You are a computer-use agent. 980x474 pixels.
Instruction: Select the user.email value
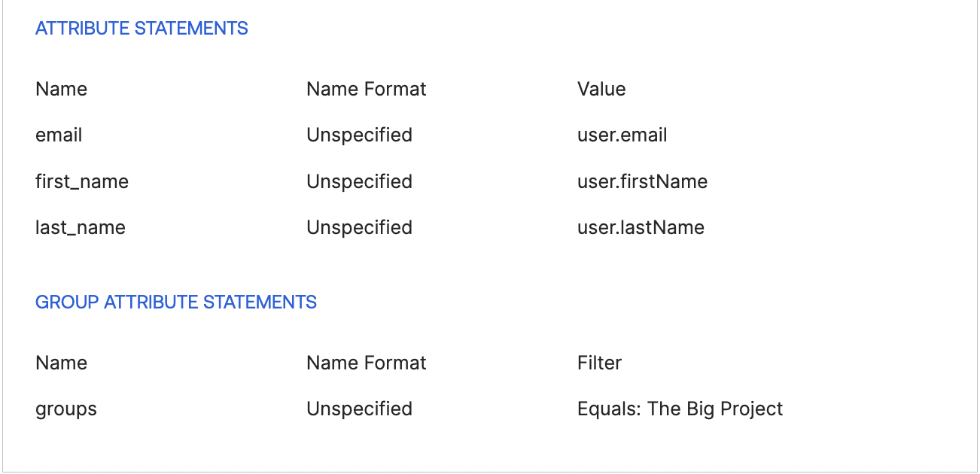(x=622, y=135)
